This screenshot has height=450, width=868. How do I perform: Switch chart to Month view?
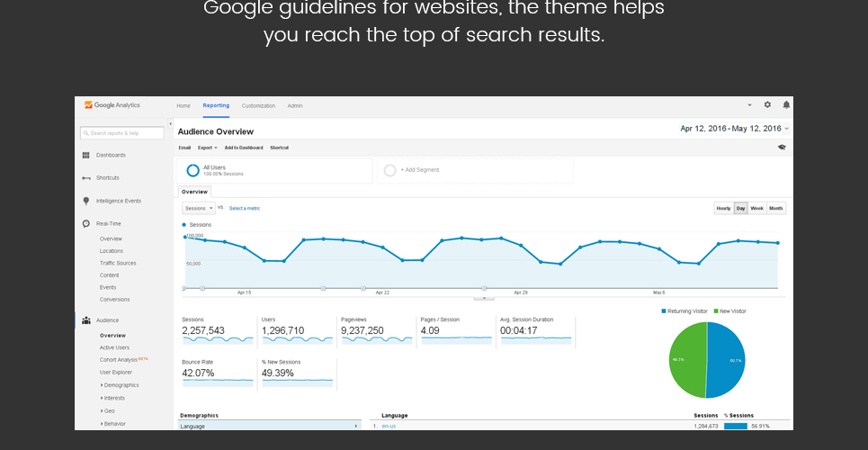pos(776,209)
